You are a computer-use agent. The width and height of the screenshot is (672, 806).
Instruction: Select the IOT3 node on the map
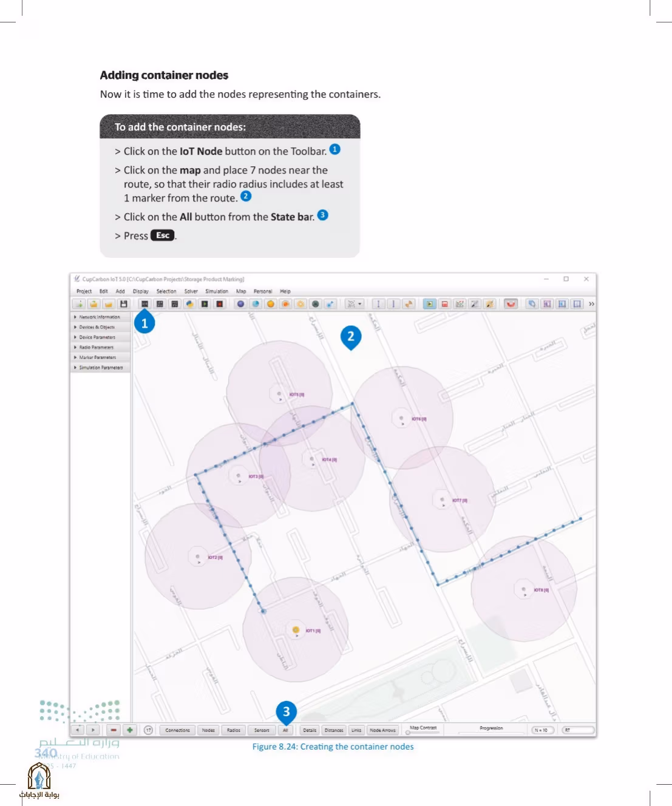point(238,476)
